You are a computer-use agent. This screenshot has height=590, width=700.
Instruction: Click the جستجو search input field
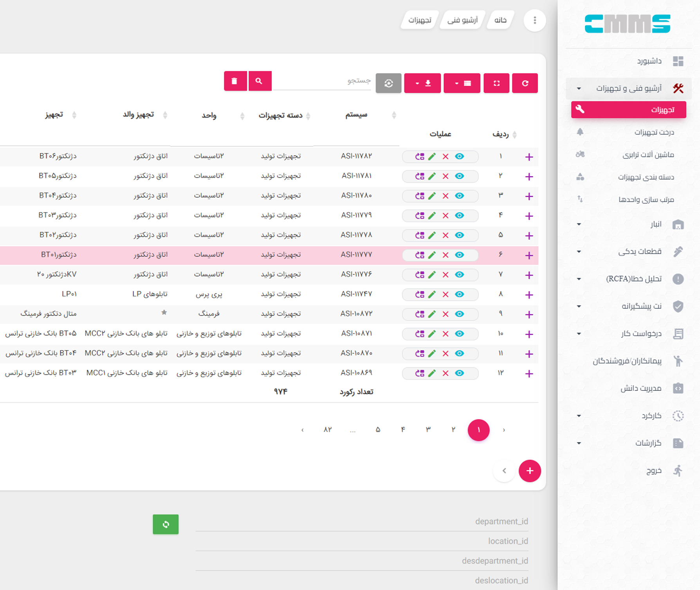(322, 81)
